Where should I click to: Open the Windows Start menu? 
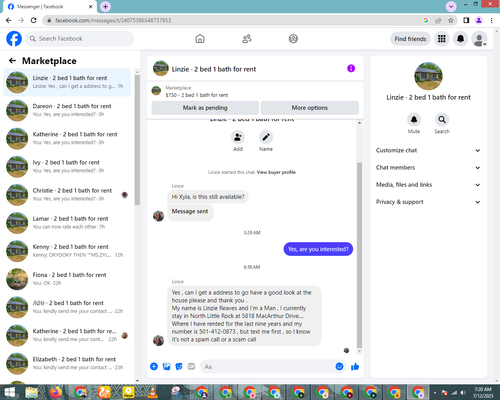click(x=9, y=392)
